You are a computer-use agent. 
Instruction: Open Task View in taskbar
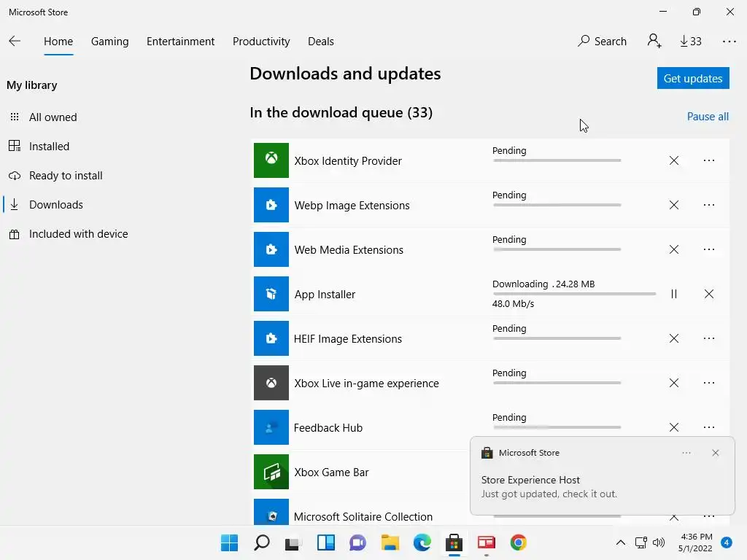click(293, 542)
